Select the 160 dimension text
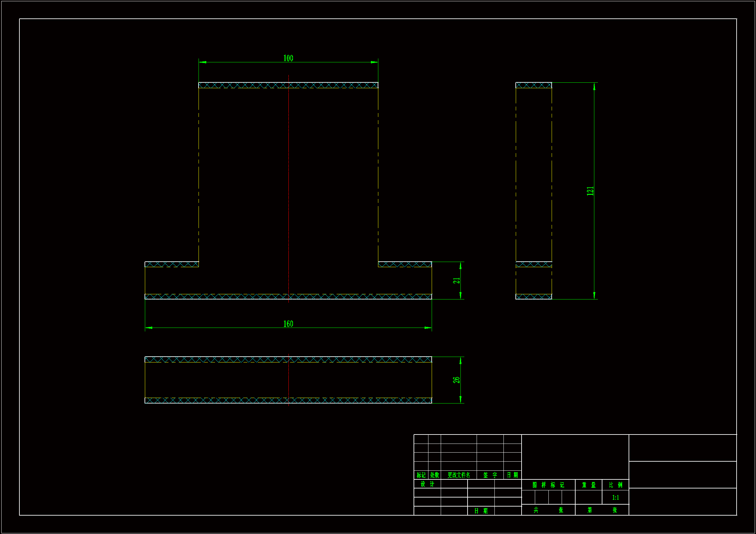756x534 pixels. click(x=288, y=324)
